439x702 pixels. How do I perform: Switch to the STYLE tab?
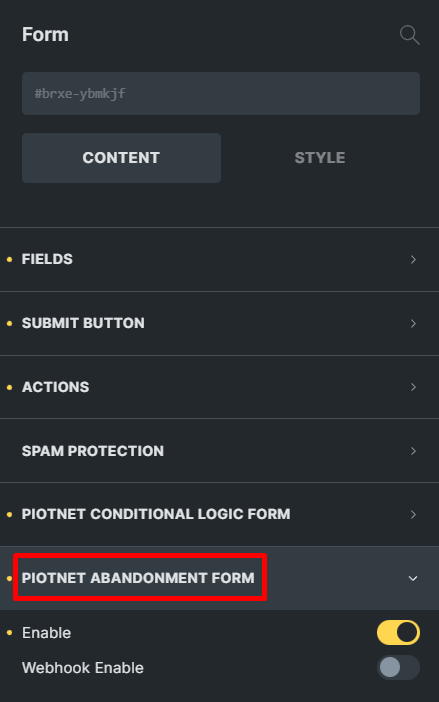click(320, 158)
